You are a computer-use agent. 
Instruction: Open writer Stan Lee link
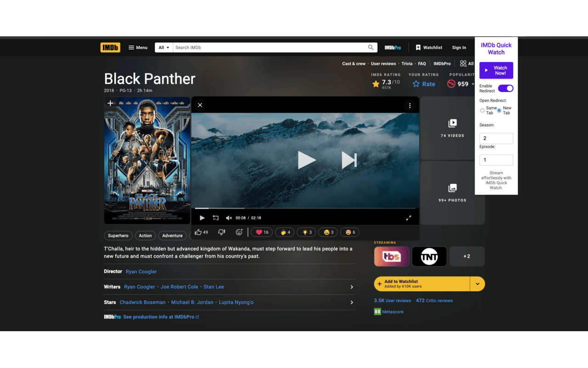click(214, 287)
